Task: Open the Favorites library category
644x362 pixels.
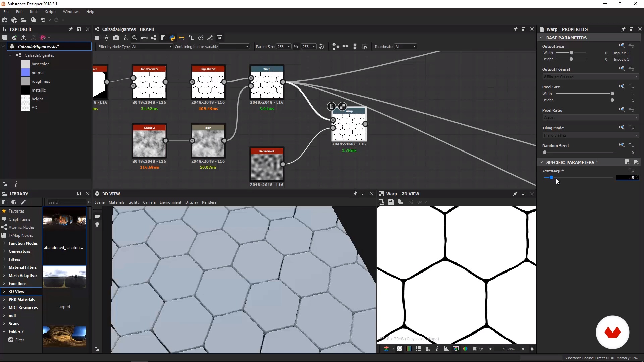Action: click(16, 211)
